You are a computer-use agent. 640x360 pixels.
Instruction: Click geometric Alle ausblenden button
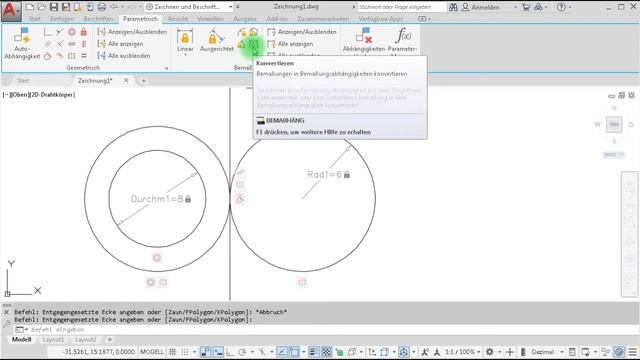pos(124,56)
